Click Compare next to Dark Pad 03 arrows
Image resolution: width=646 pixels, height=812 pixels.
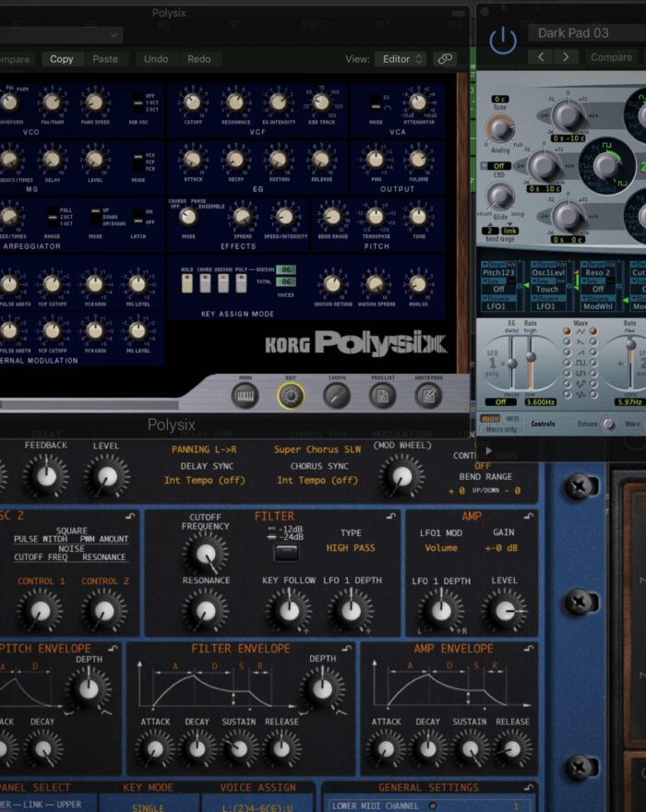(x=611, y=57)
